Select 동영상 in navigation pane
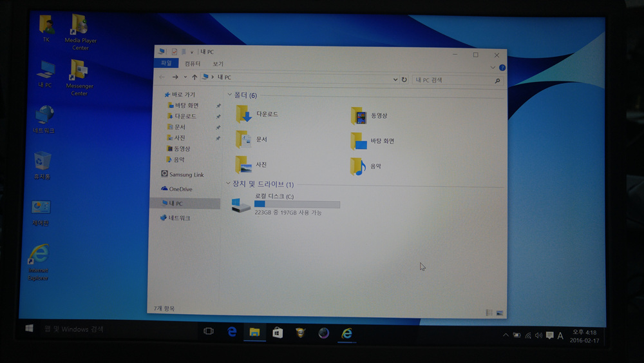Screen dimensions: 644x363 178,148
